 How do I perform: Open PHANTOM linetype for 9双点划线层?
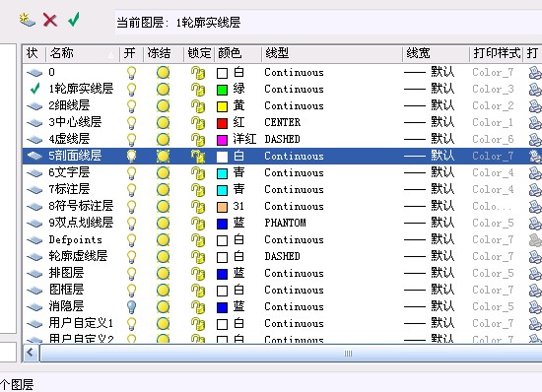tap(285, 224)
